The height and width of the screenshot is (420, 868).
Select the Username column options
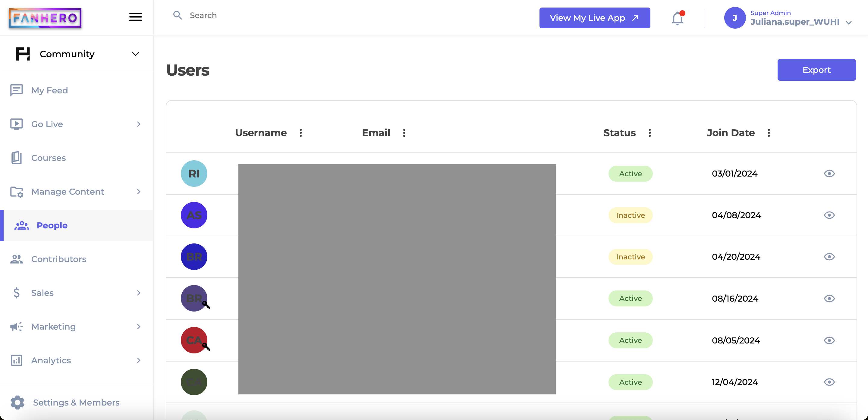pos(301,133)
